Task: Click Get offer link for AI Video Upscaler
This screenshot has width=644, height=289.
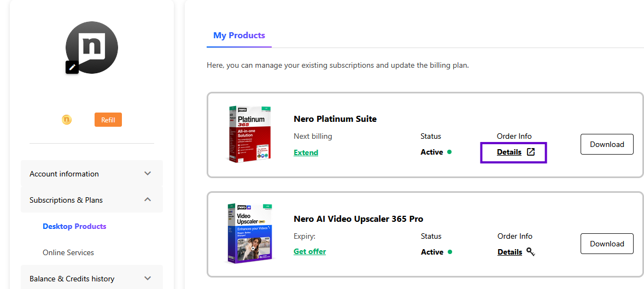Action: point(309,251)
